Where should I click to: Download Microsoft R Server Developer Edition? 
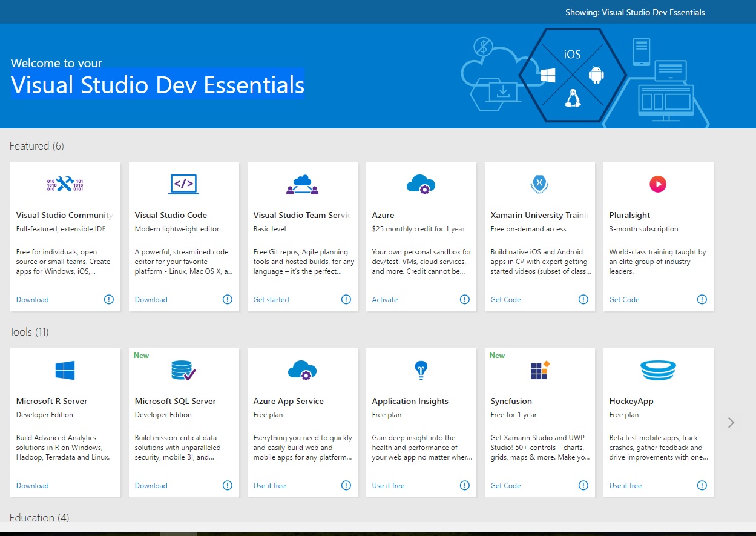[33, 486]
